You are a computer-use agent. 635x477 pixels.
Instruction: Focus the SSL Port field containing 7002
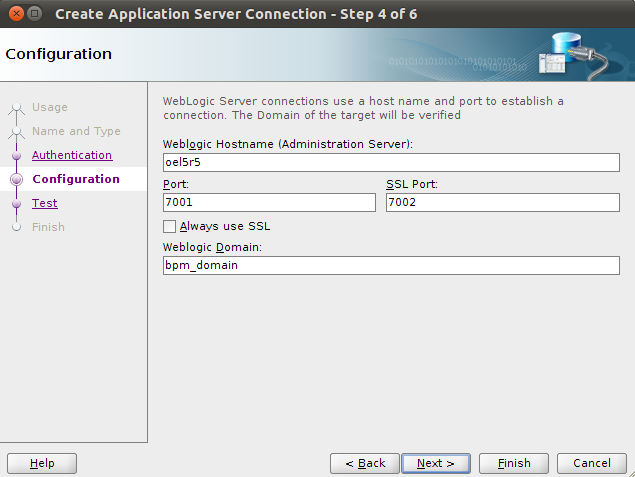(503, 202)
